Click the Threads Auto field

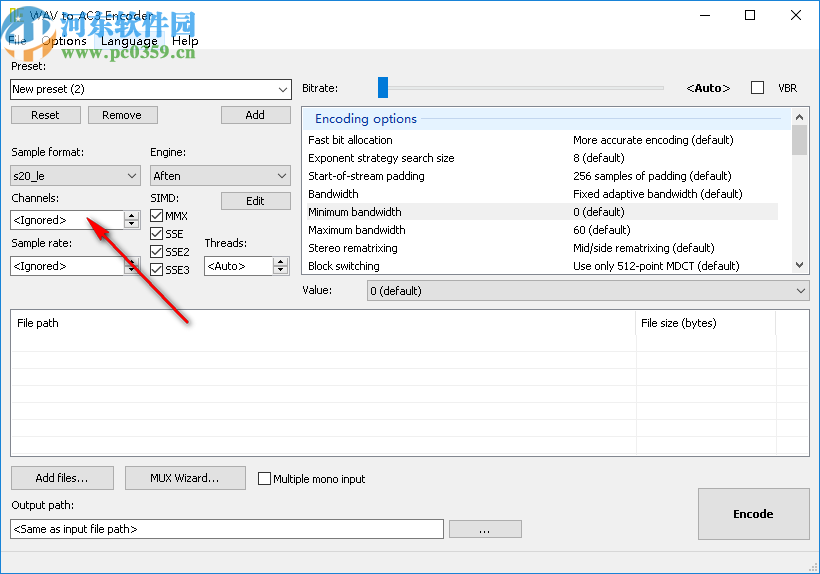click(238, 266)
